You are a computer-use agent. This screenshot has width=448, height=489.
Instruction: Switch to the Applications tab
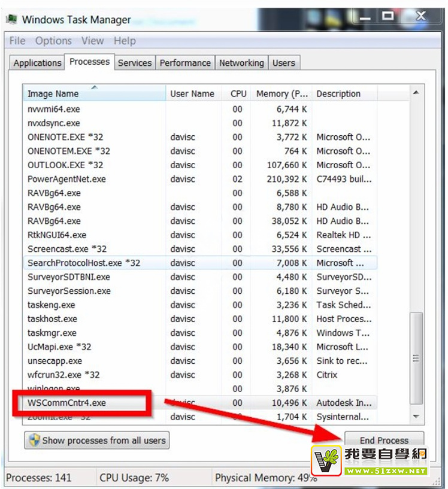point(37,63)
